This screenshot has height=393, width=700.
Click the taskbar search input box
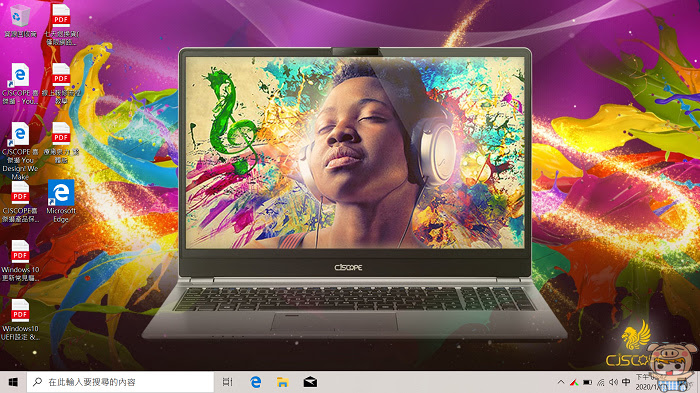click(x=120, y=382)
